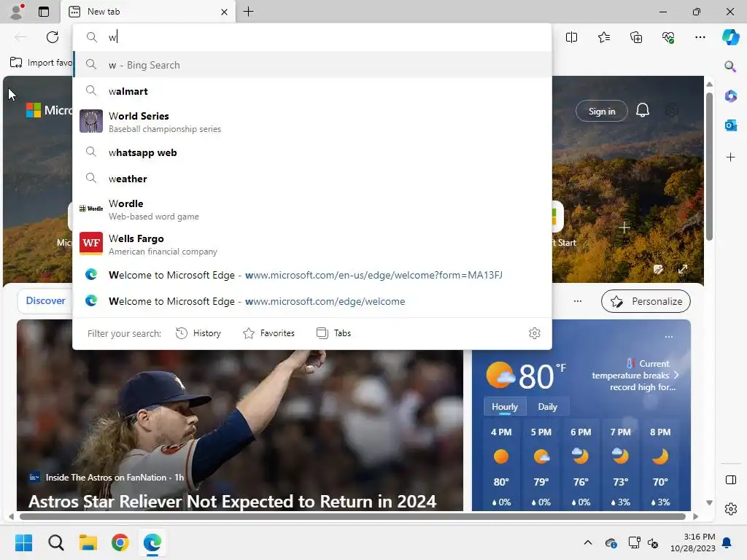Open a new tab with plus button

pyautogui.click(x=248, y=12)
